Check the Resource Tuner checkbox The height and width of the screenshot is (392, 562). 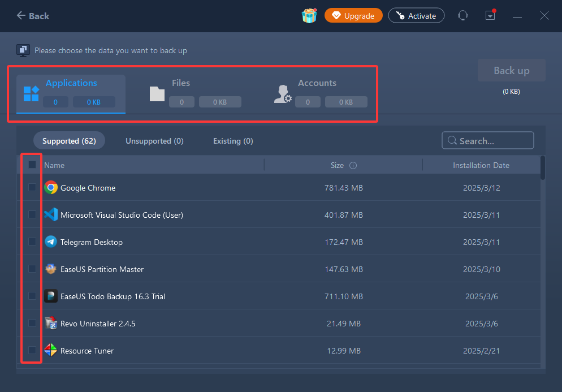coord(32,350)
